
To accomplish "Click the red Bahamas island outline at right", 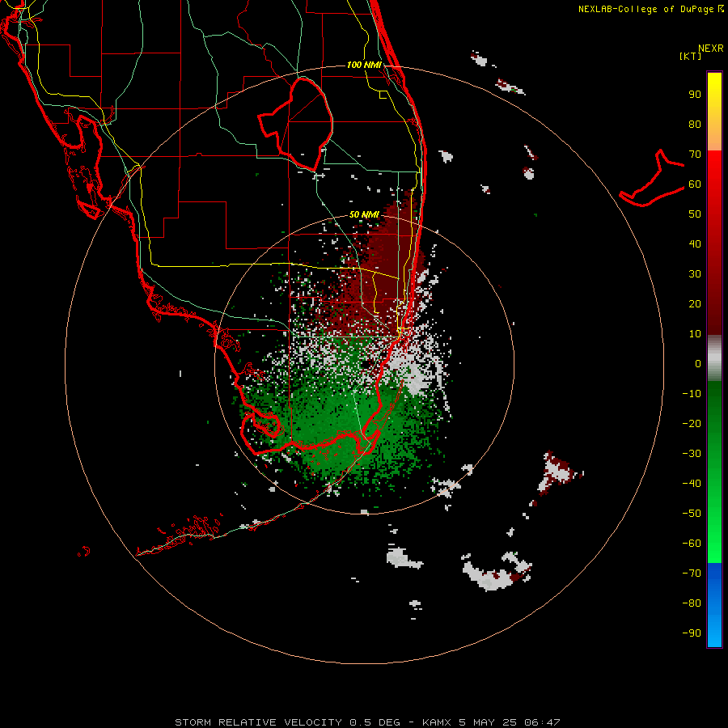I will pos(652,178).
